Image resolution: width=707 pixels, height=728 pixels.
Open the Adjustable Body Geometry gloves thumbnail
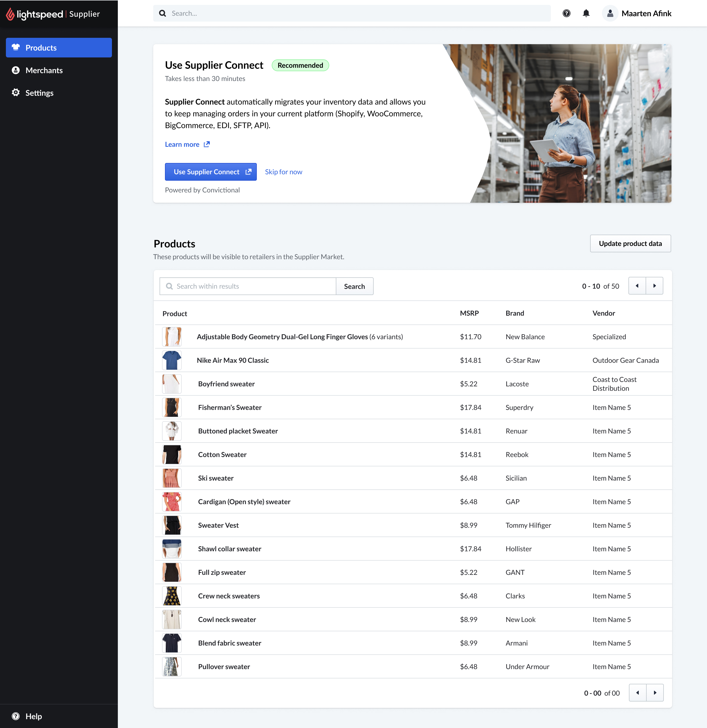(172, 337)
